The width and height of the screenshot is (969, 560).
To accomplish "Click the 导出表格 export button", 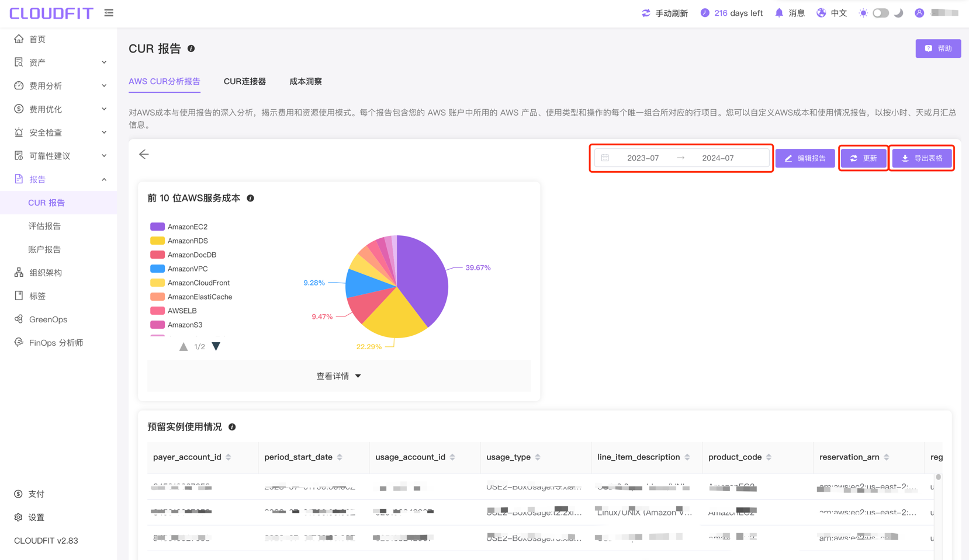I will (922, 158).
